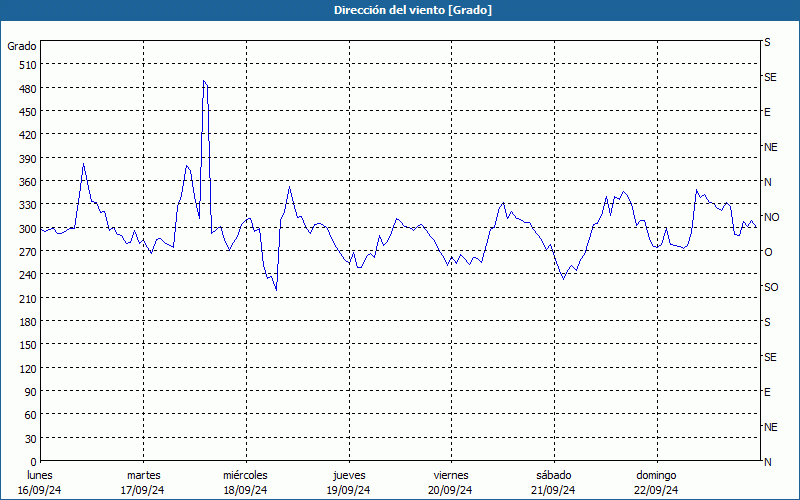
Task: Select the 'SE' compass label at 120 gridline
Action: (770, 357)
